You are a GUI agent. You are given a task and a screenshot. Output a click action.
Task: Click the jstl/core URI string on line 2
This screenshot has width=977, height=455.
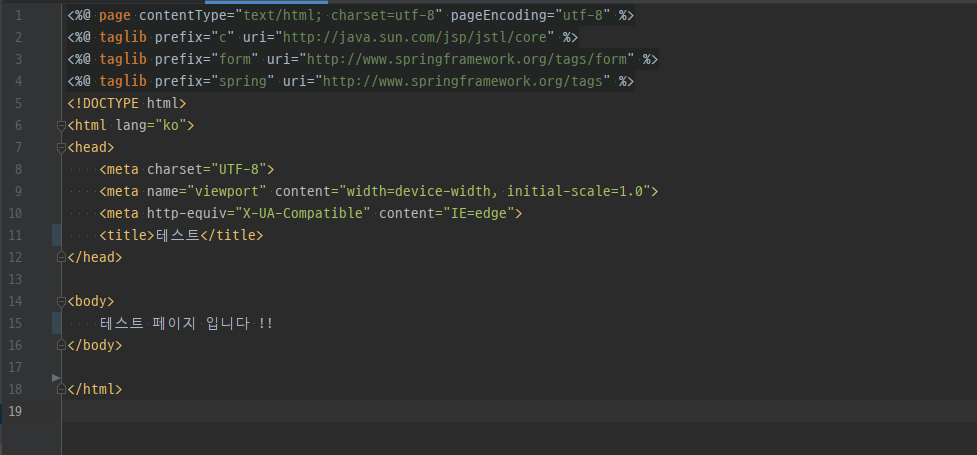414,37
